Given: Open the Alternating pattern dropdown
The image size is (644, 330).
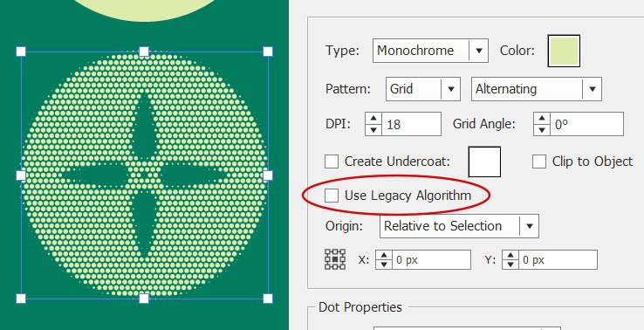Looking at the screenshot, I should pos(536,89).
